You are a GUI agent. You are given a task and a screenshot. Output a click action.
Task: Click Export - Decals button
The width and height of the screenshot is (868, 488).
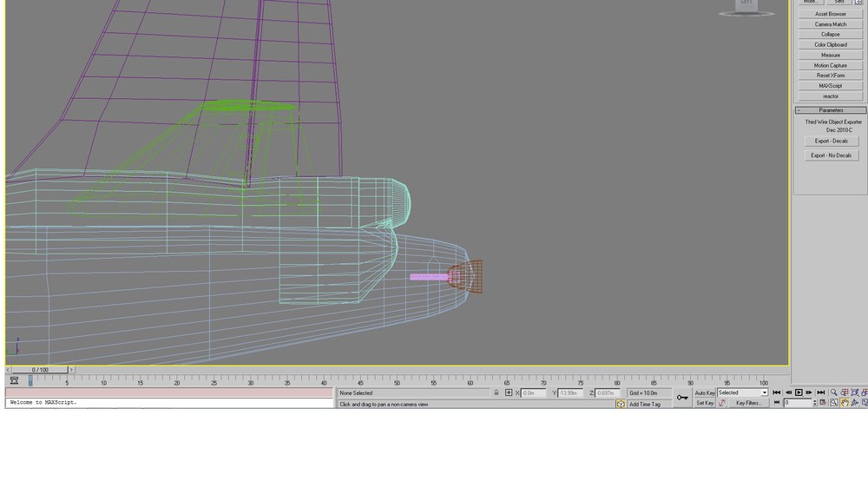pyautogui.click(x=832, y=142)
